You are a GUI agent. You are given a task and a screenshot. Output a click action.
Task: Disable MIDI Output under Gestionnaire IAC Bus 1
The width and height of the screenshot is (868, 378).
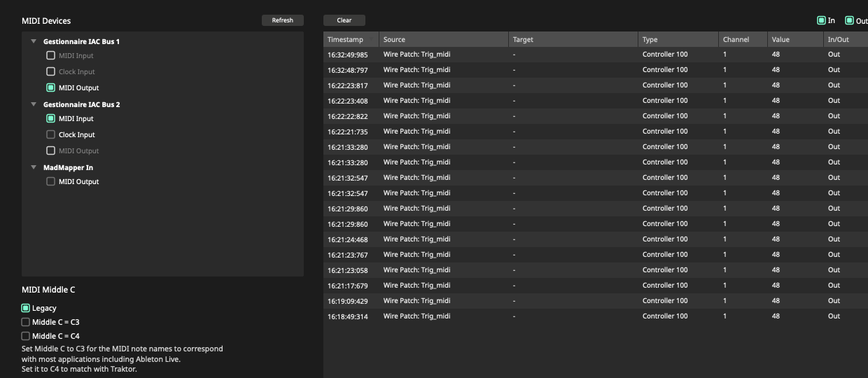(50, 87)
